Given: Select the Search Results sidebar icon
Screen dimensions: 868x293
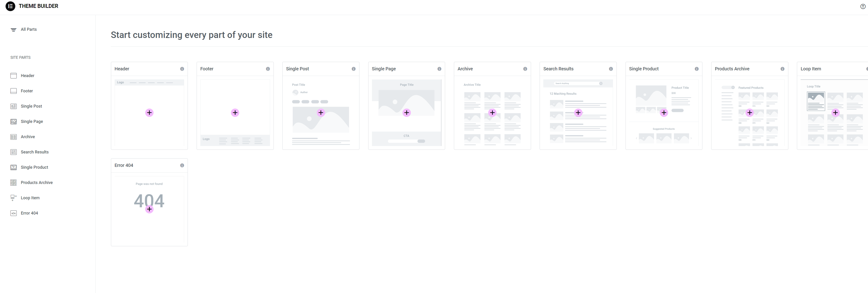Looking at the screenshot, I should [x=13, y=152].
